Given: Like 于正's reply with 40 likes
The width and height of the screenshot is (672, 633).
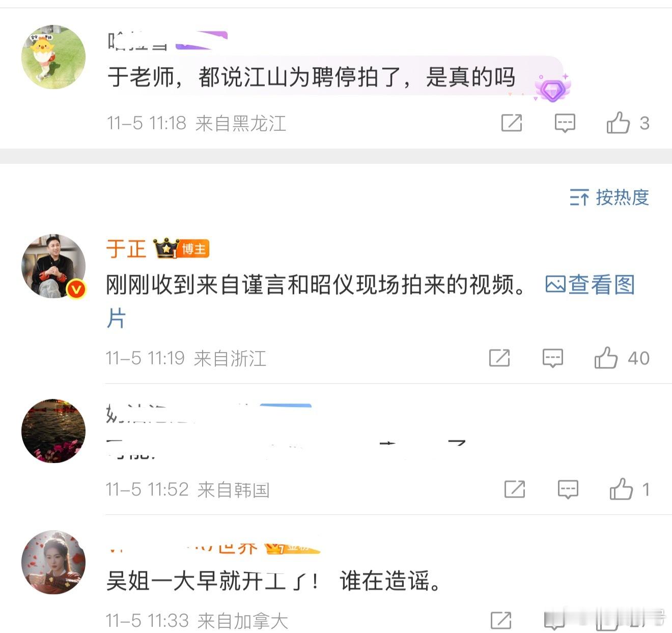Looking at the screenshot, I should pos(606,358).
